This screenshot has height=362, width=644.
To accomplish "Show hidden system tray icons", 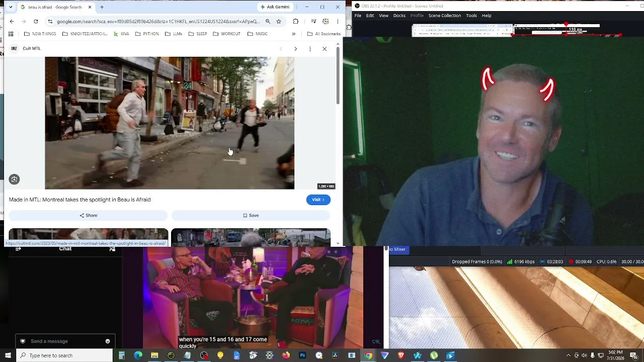I will pyautogui.click(x=568, y=355).
